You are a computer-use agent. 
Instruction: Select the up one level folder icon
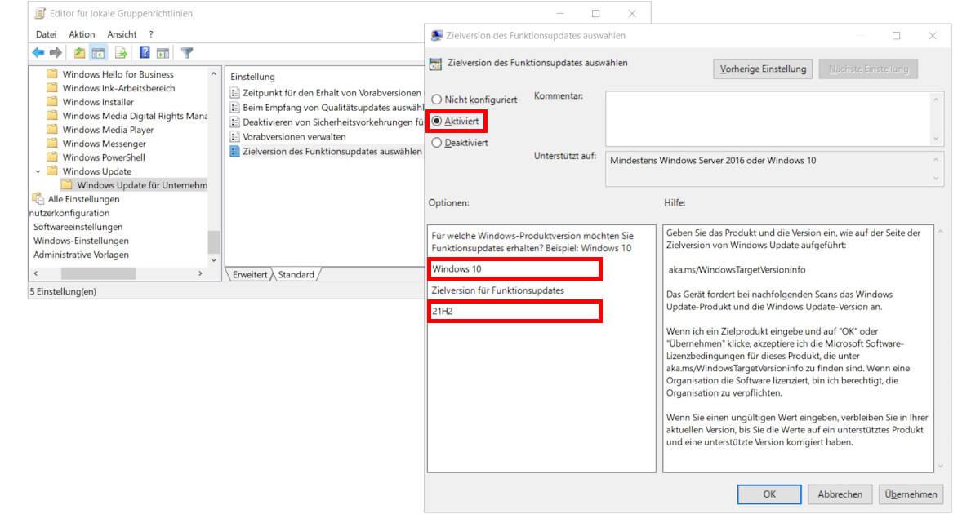(x=78, y=51)
